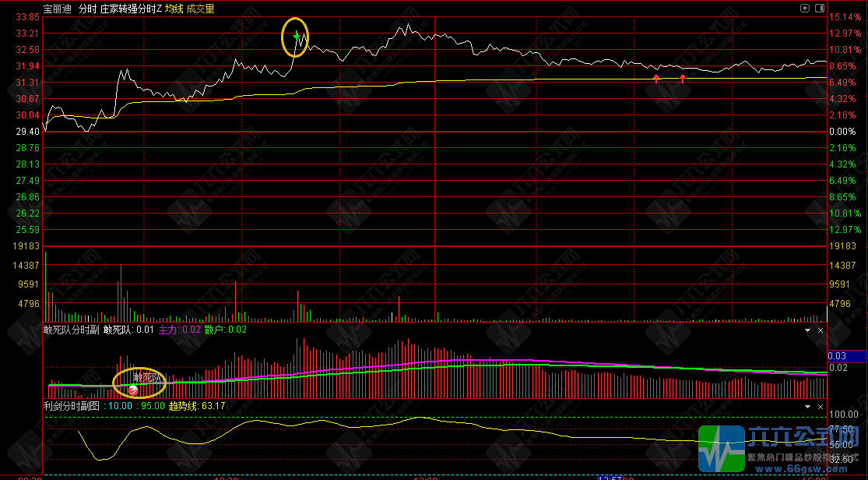Click the 成交量 legend label
The width and height of the screenshot is (868, 480).
click(x=200, y=9)
